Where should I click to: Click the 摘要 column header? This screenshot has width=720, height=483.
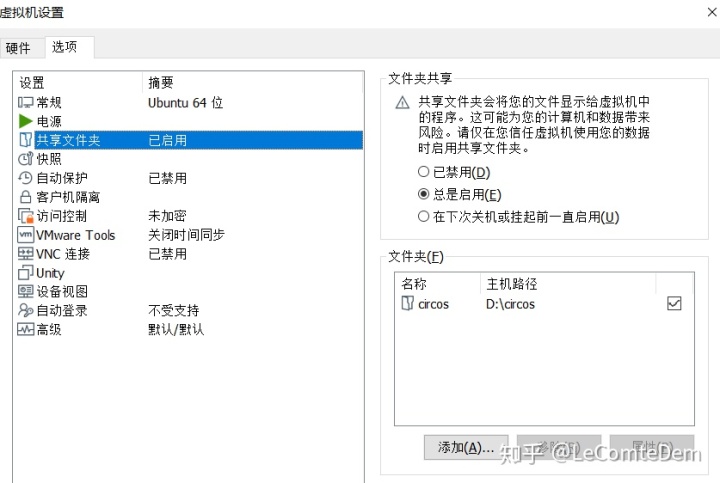point(253,83)
